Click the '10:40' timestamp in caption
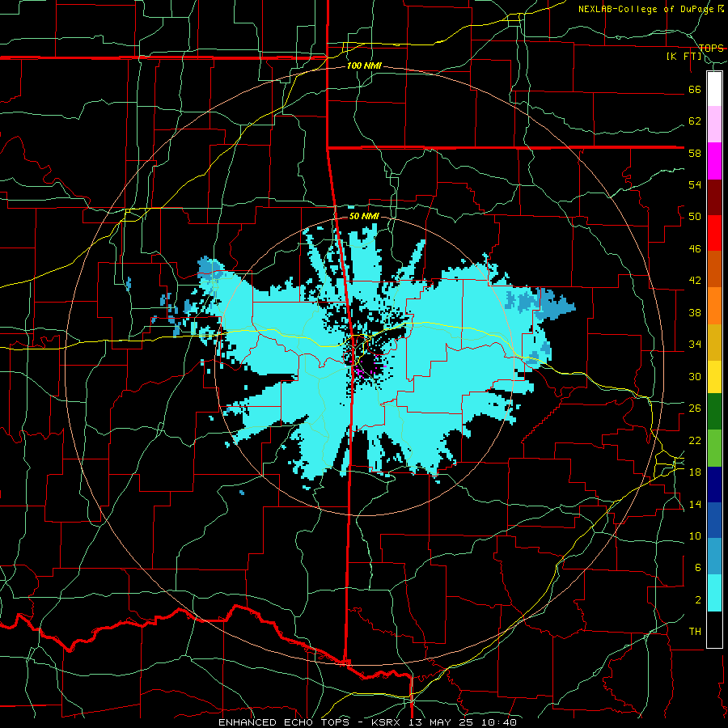Screen dimensions: 728x728 click(x=501, y=722)
